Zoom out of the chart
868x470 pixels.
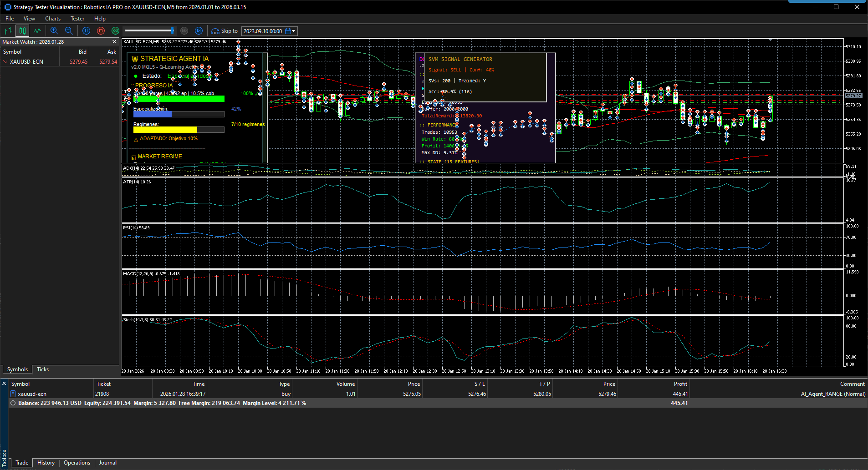69,31
